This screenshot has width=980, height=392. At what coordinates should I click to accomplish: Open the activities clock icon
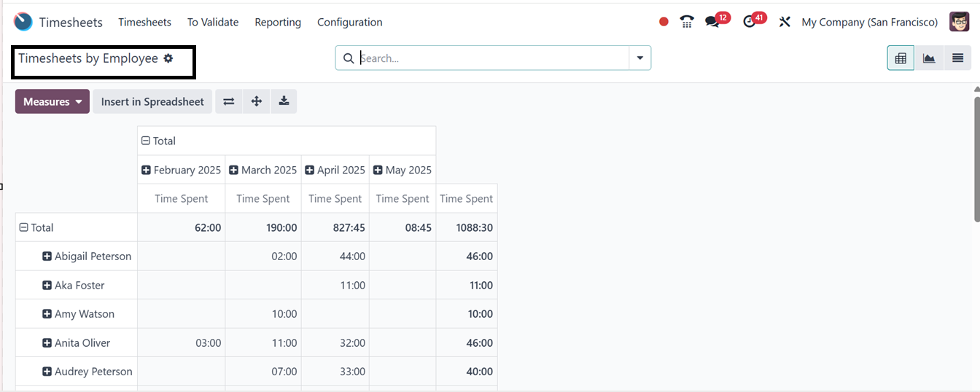tap(750, 22)
